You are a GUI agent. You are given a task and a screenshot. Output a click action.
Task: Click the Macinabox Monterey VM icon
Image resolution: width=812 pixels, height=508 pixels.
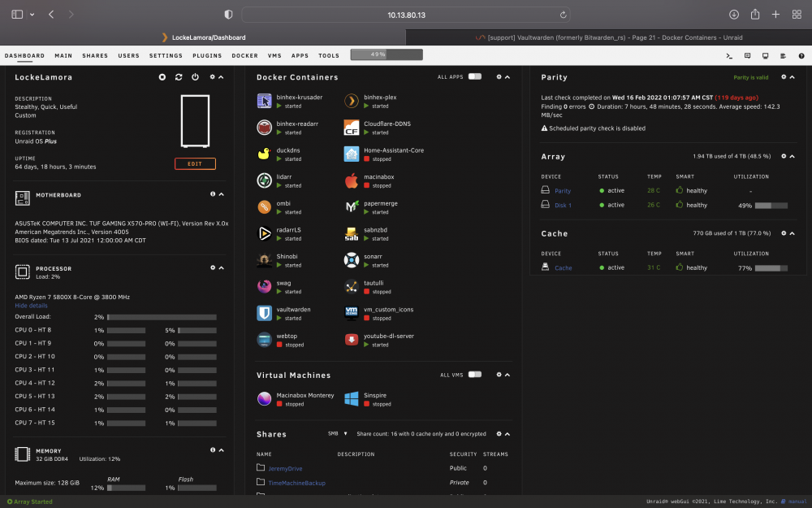[x=264, y=398]
